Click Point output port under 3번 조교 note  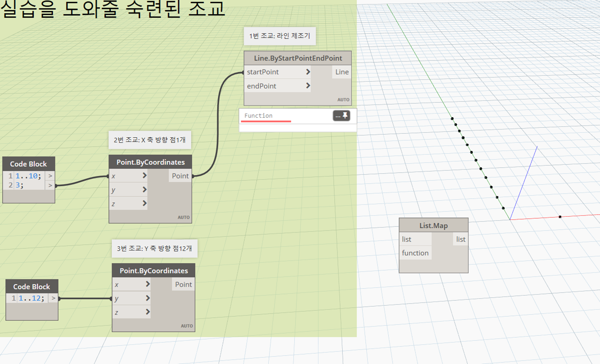click(183, 284)
